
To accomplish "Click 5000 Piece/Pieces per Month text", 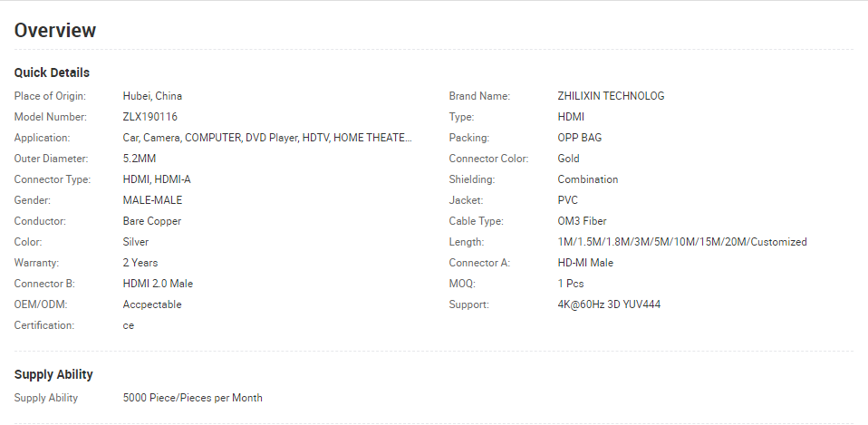I will point(193,398).
